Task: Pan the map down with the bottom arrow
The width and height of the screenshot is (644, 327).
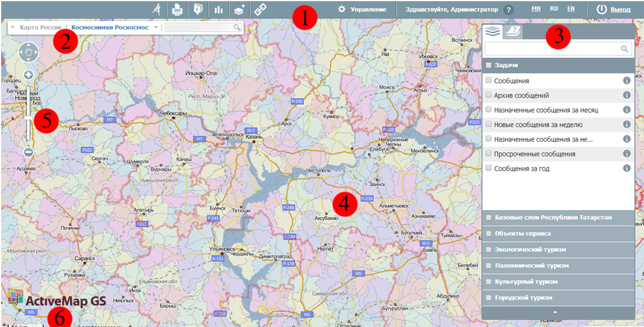Action: [x=28, y=60]
